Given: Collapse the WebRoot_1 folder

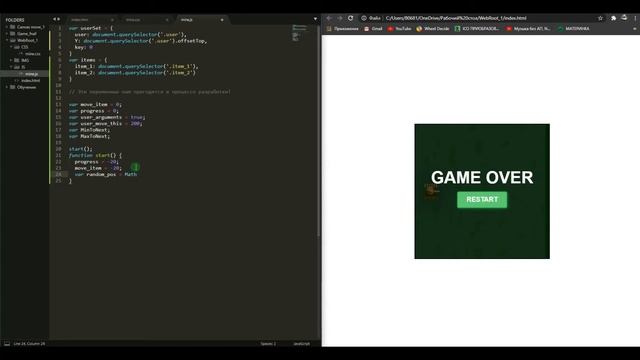Looking at the screenshot, I should point(7,40).
